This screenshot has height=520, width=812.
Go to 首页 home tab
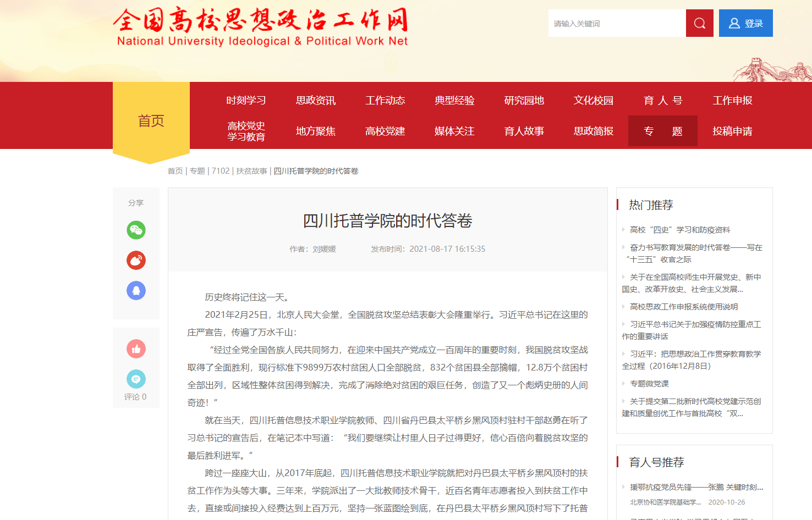tap(151, 121)
